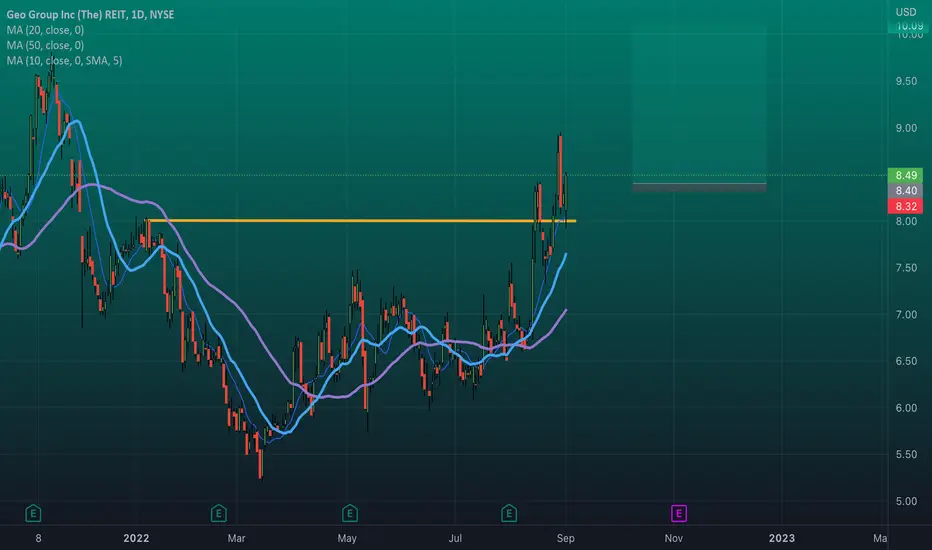Click the 5.50 price axis label
The image size is (932, 550).
point(906,455)
